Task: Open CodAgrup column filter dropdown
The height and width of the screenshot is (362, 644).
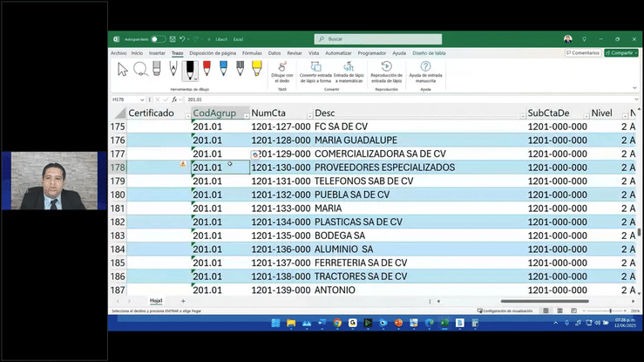Action: (246, 116)
